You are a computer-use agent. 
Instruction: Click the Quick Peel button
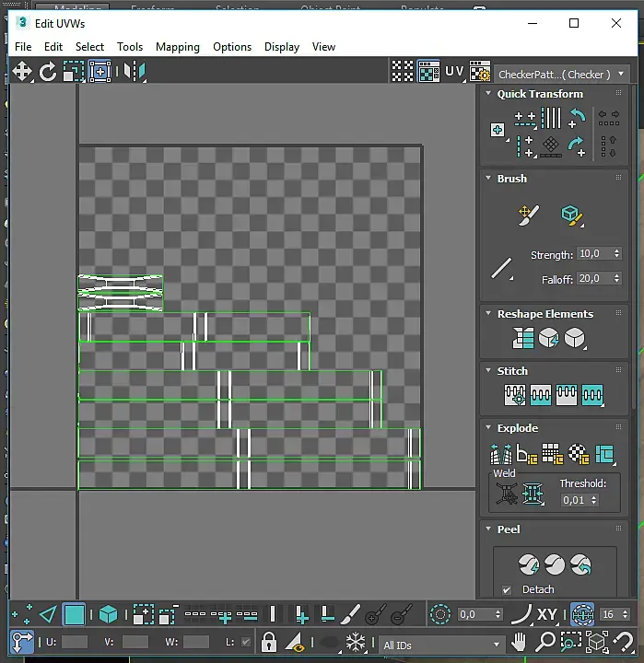529,564
